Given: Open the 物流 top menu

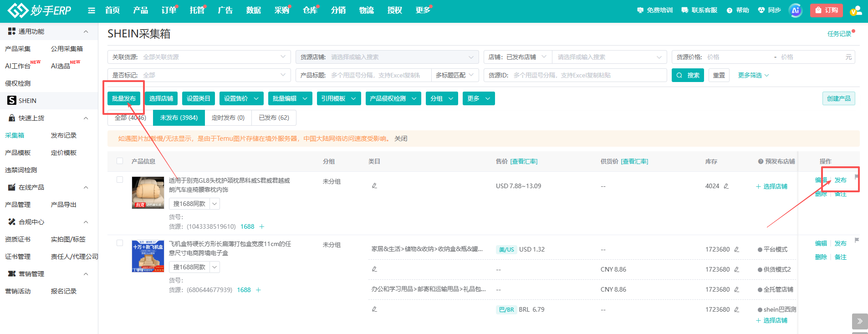Looking at the screenshot, I should point(366,10).
